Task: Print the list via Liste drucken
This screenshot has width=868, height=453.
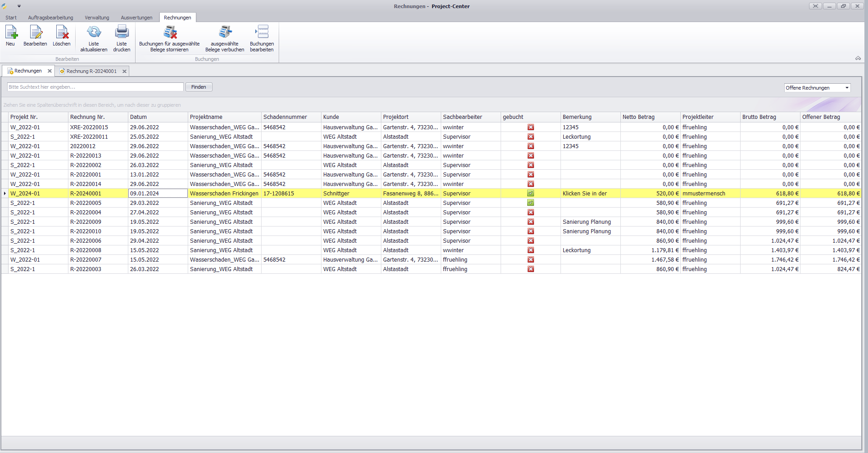Action: click(122, 32)
